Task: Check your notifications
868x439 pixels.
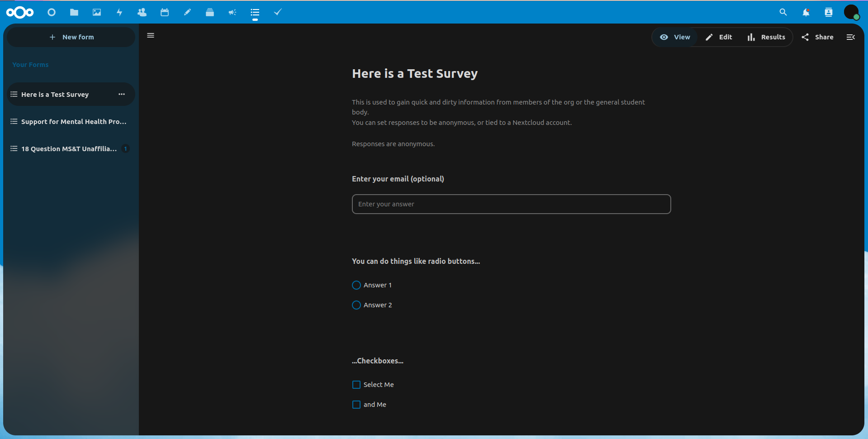Action: pyautogui.click(x=806, y=12)
